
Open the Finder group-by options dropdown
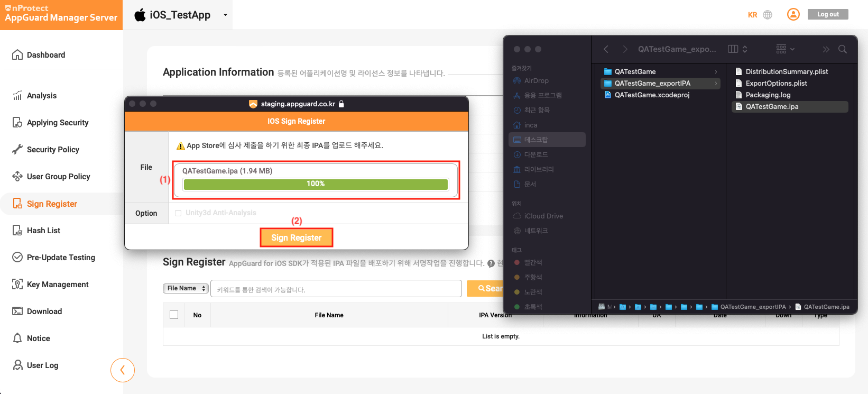click(785, 49)
